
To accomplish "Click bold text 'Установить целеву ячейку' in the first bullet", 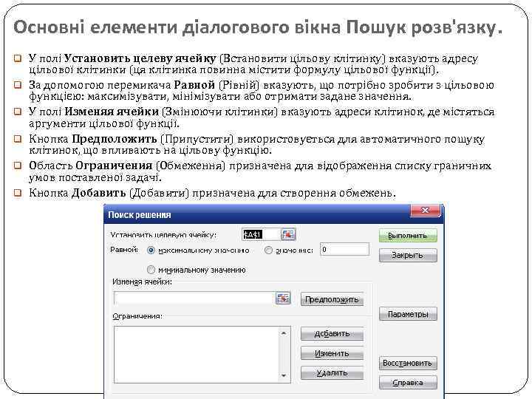I will [x=140, y=58].
